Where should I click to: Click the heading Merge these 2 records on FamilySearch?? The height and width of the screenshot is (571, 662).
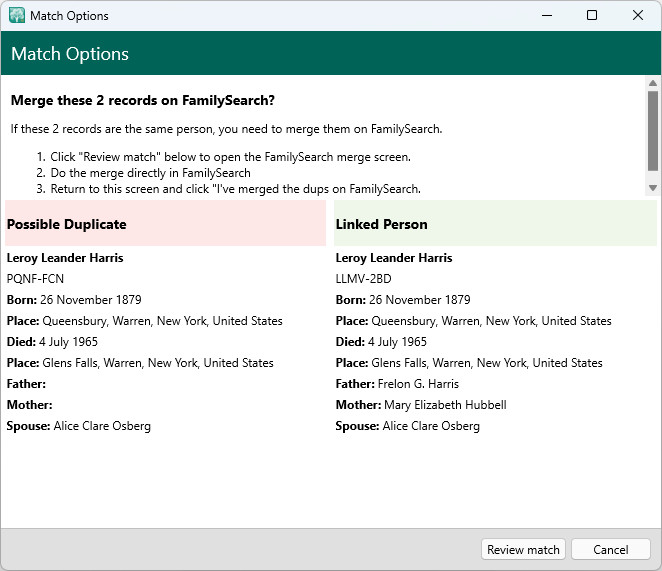click(143, 101)
